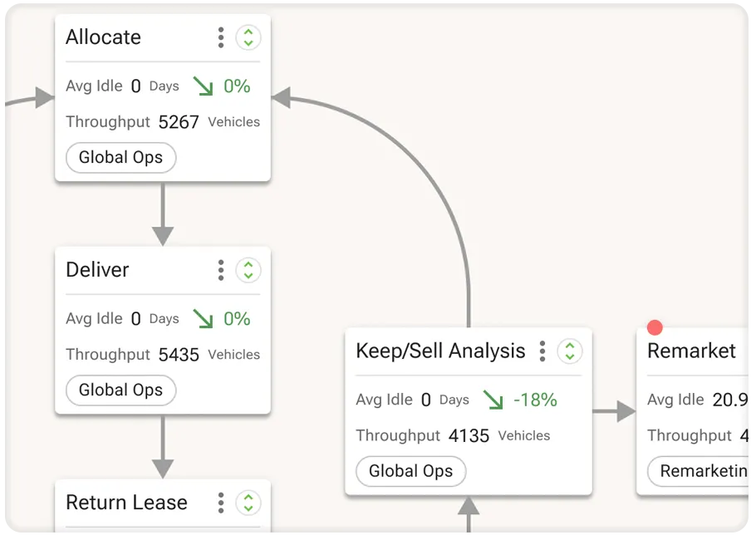
Task: Click the arrow connecting Allocate to Deliver
Action: click(x=163, y=213)
